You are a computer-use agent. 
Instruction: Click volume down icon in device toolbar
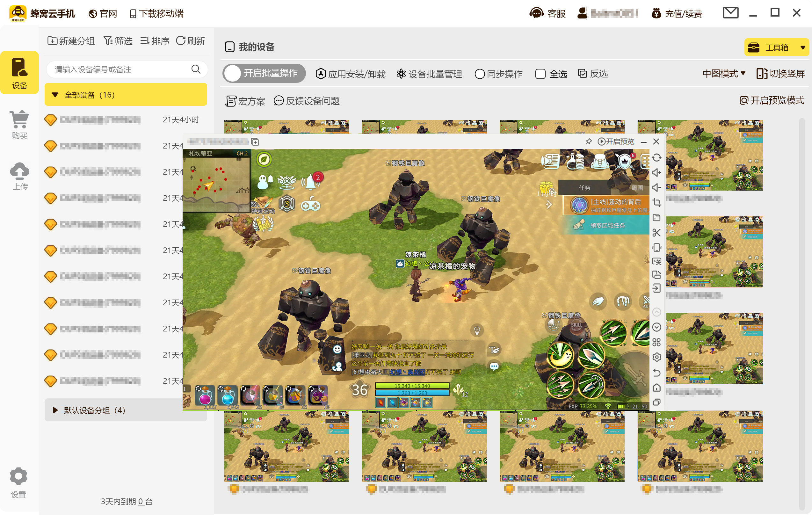[656, 187]
